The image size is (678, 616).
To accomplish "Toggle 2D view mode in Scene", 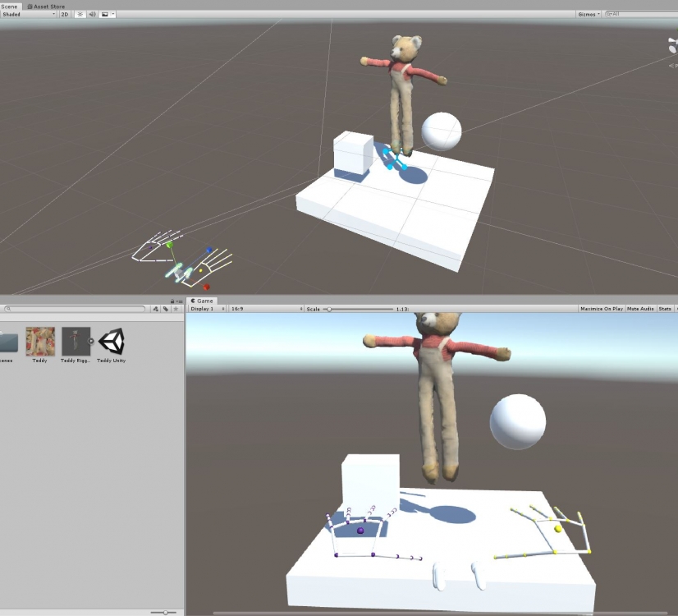I will (x=65, y=14).
